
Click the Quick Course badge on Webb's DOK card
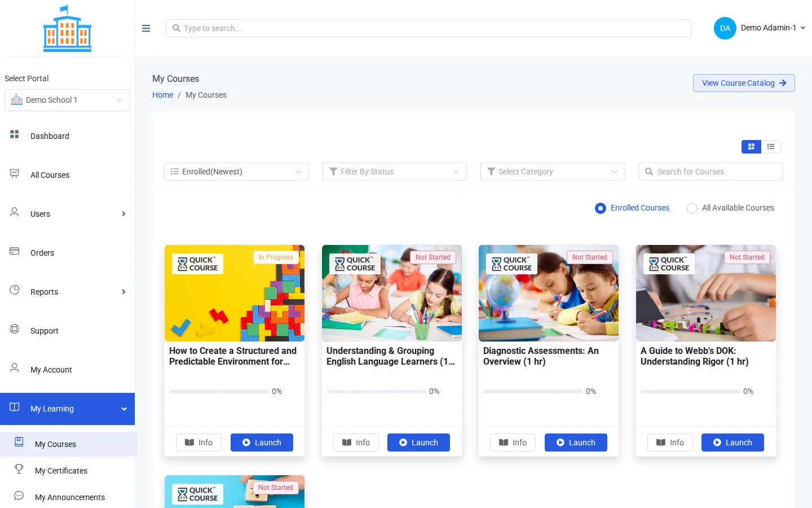coord(669,264)
